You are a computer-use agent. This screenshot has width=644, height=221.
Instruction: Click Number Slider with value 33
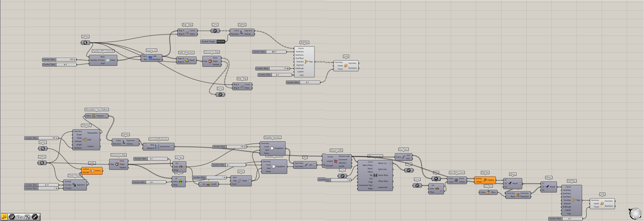click(x=41, y=185)
